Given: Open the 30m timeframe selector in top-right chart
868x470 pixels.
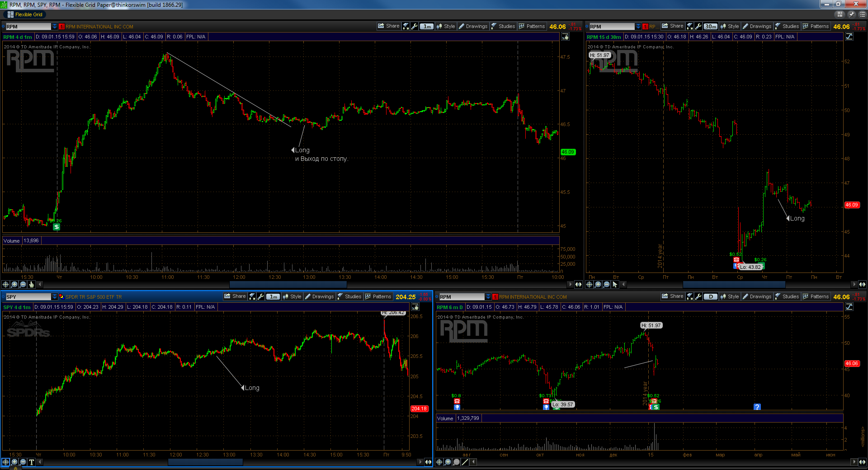Looking at the screenshot, I should pyautogui.click(x=711, y=26).
